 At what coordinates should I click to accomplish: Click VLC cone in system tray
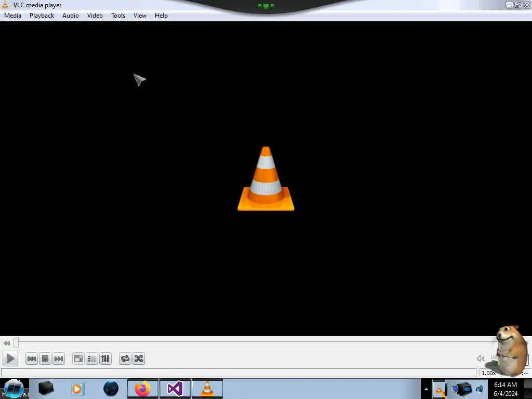438,390
